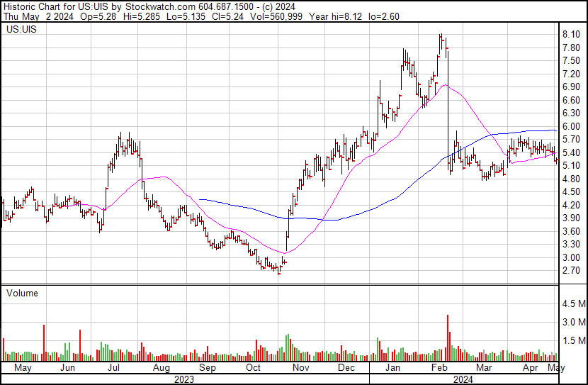Click the Dec month label on time axis
The width and height of the screenshot is (588, 385).
click(346, 369)
